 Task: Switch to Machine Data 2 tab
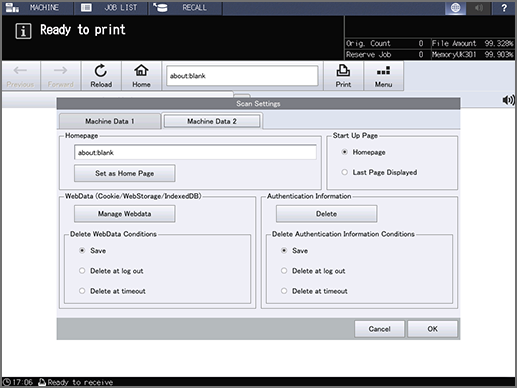click(212, 121)
